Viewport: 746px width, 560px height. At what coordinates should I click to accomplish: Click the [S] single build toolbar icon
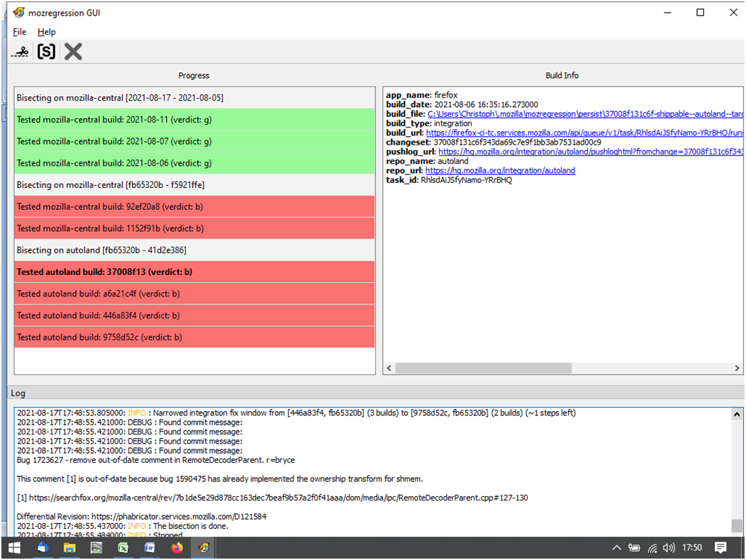tap(46, 51)
